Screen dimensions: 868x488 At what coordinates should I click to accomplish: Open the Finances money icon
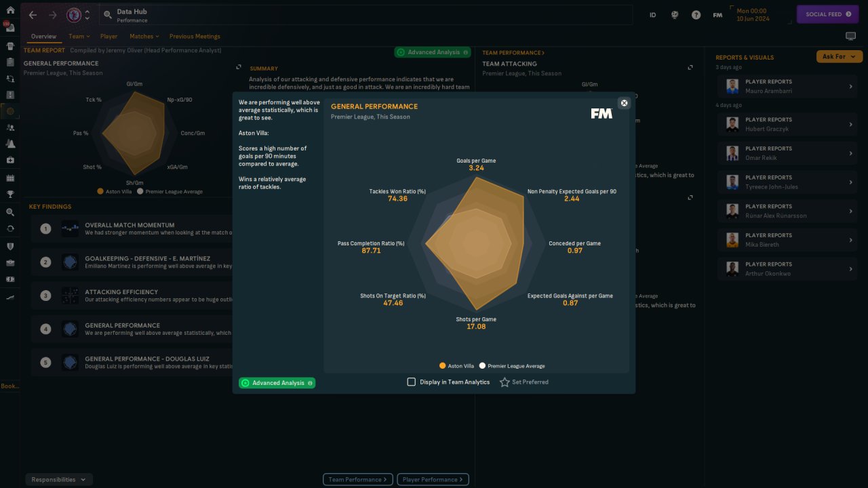pyautogui.click(x=10, y=279)
